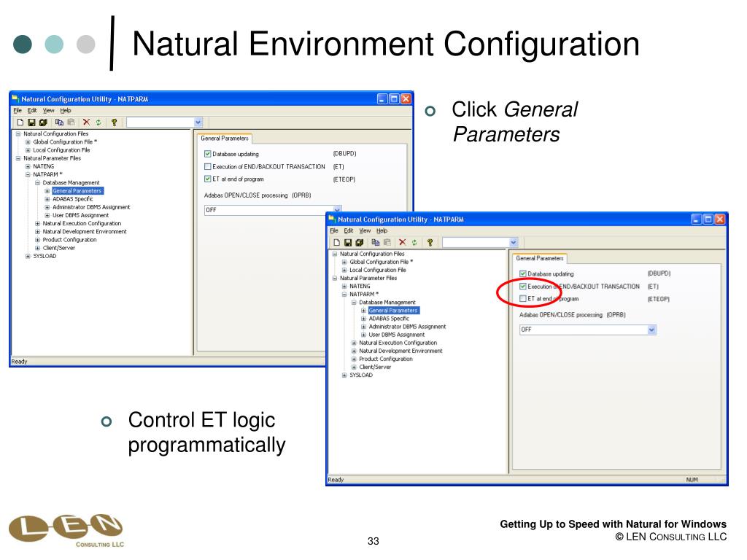
Task: Click the red X Delete icon in front window
Action: pyautogui.click(x=403, y=242)
